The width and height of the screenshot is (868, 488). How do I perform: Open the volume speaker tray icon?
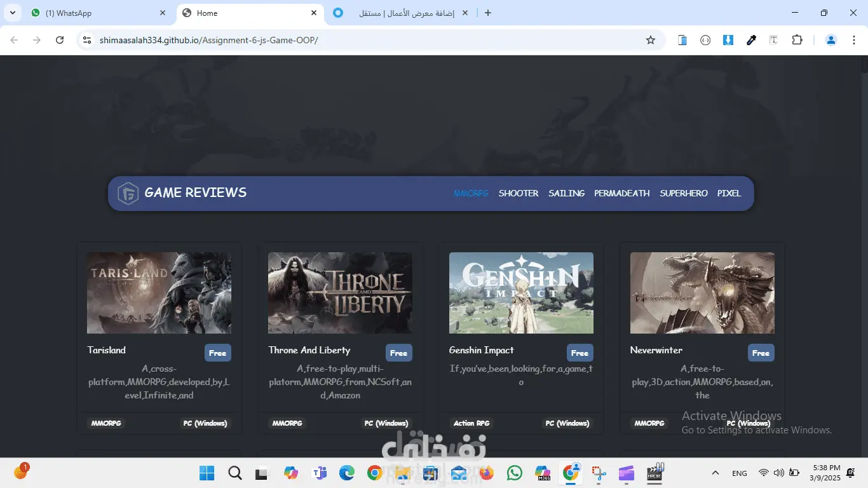[x=778, y=473]
